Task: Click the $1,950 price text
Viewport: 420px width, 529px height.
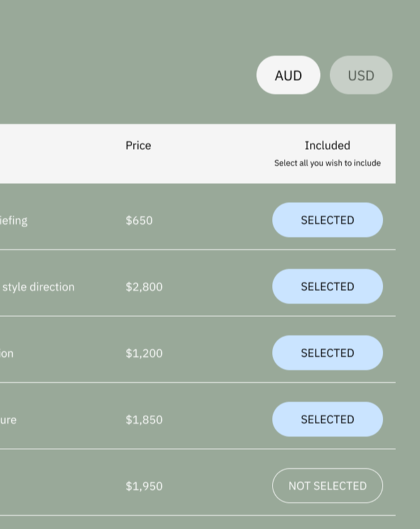Action: point(144,485)
